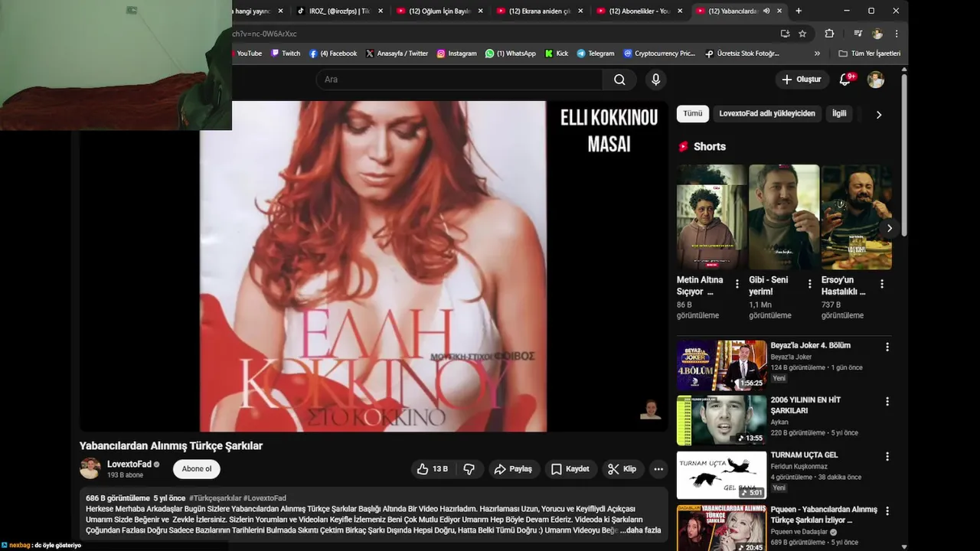Open Ersoy'un Hastalıklı short thumbnail
980x551 pixels.
point(856,217)
